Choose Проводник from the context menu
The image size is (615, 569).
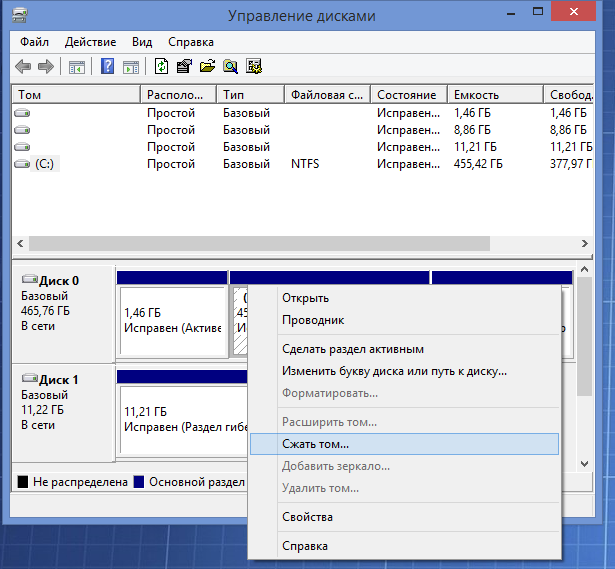404,320
